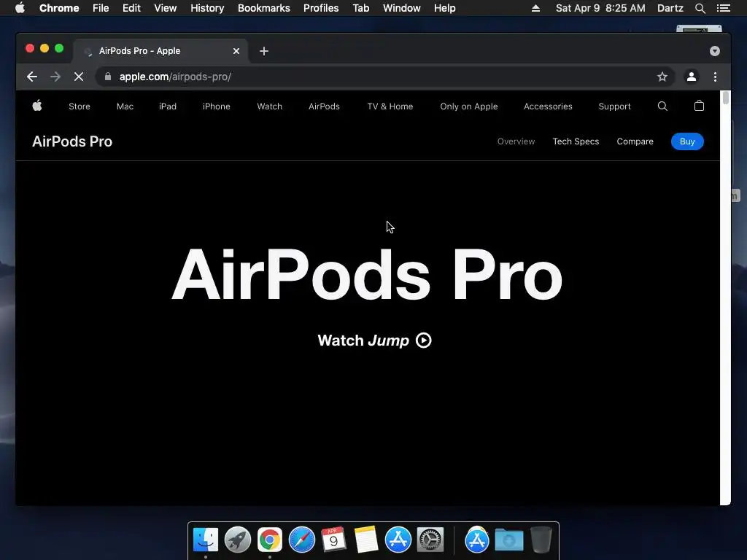Stop page loading with the X button
This screenshot has height=560, width=747.
[79, 77]
